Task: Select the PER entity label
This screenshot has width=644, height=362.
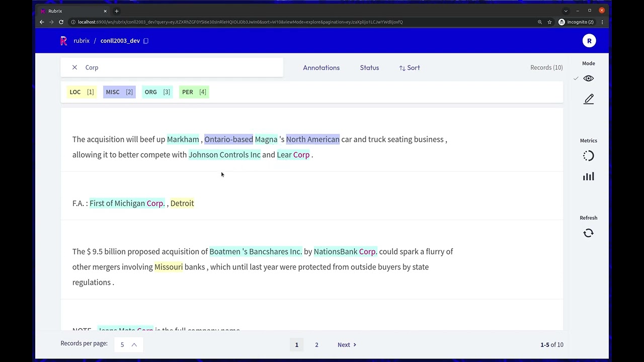Action: click(x=194, y=92)
